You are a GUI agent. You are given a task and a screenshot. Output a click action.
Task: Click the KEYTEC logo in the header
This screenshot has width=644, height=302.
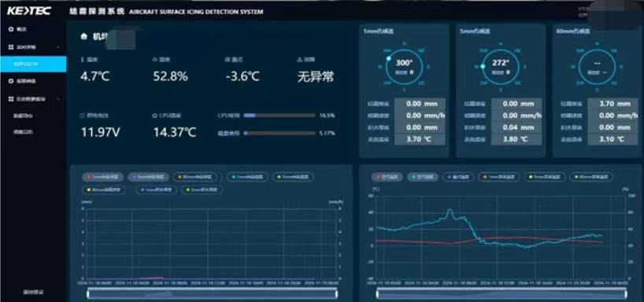(x=29, y=11)
